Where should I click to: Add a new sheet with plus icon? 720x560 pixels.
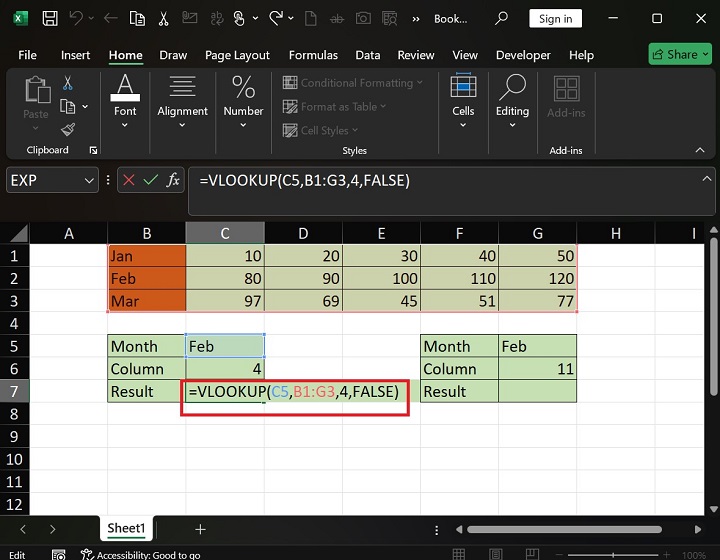(200, 529)
